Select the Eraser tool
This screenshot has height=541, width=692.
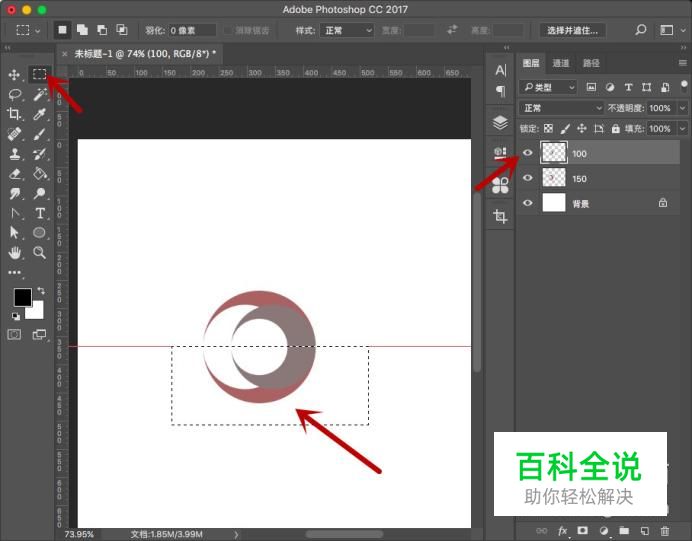click(15, 173)
